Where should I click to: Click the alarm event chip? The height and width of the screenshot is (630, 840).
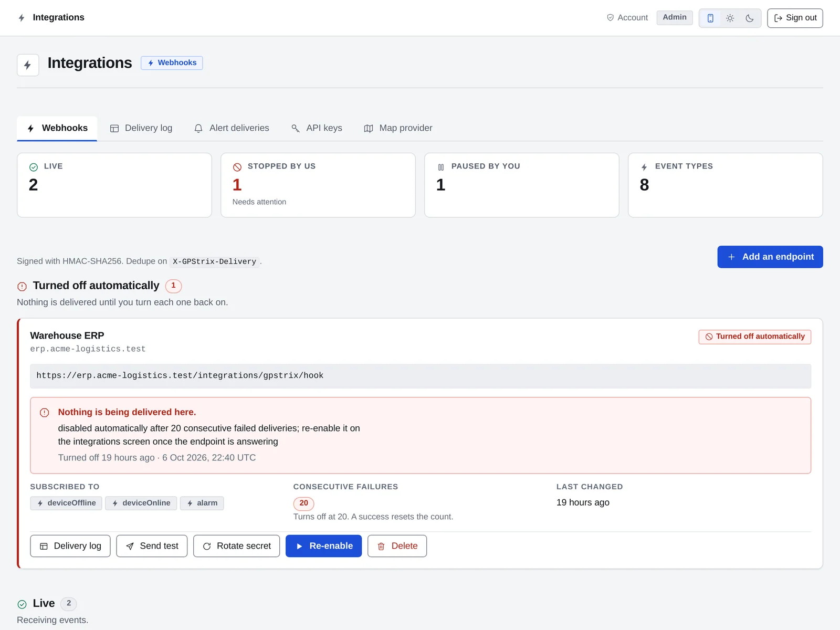(x=202, y=503)
